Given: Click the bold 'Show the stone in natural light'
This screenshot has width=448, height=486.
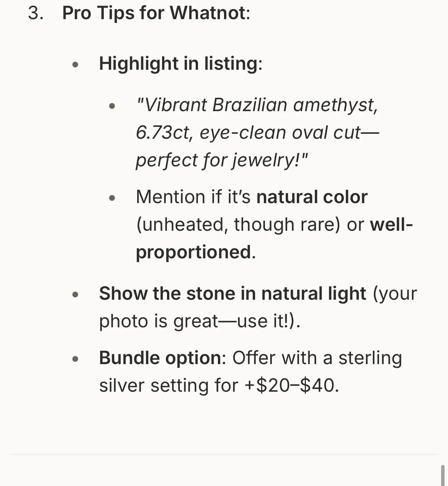Looking at the screenshot, I should tap(232, 294).
